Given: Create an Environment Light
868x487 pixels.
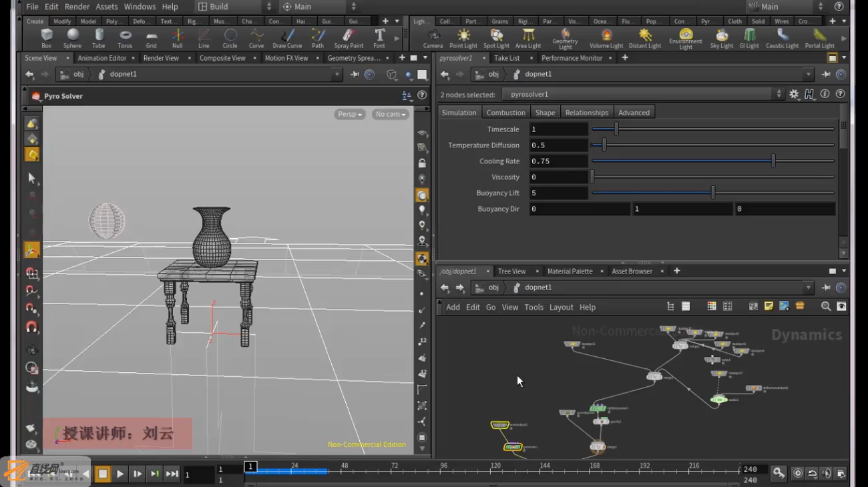Looking at the screenshot, I should point(686,39).
